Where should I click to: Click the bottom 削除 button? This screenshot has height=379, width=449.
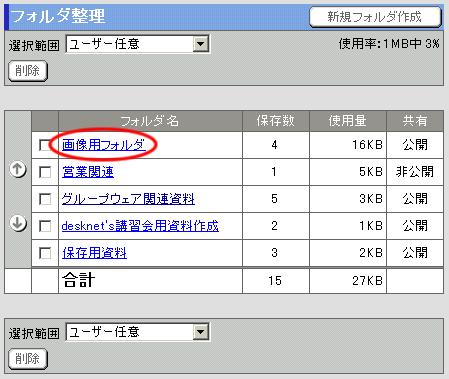(x=28, y=359)
